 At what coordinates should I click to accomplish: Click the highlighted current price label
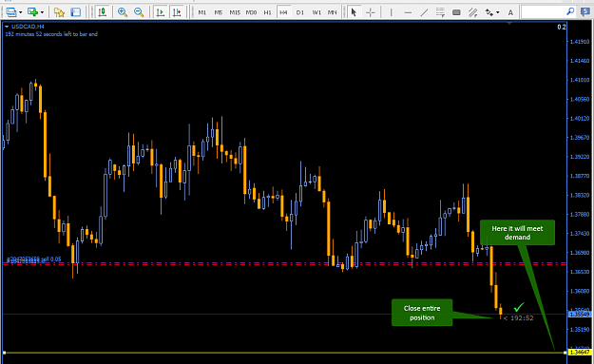coord(580,314)
